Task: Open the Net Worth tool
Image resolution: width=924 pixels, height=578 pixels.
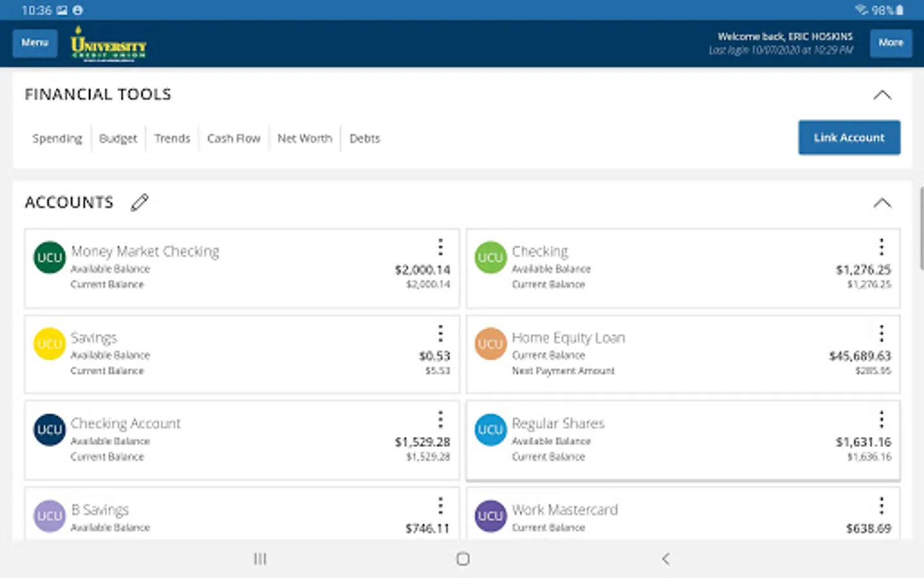Action: [305, 138]
